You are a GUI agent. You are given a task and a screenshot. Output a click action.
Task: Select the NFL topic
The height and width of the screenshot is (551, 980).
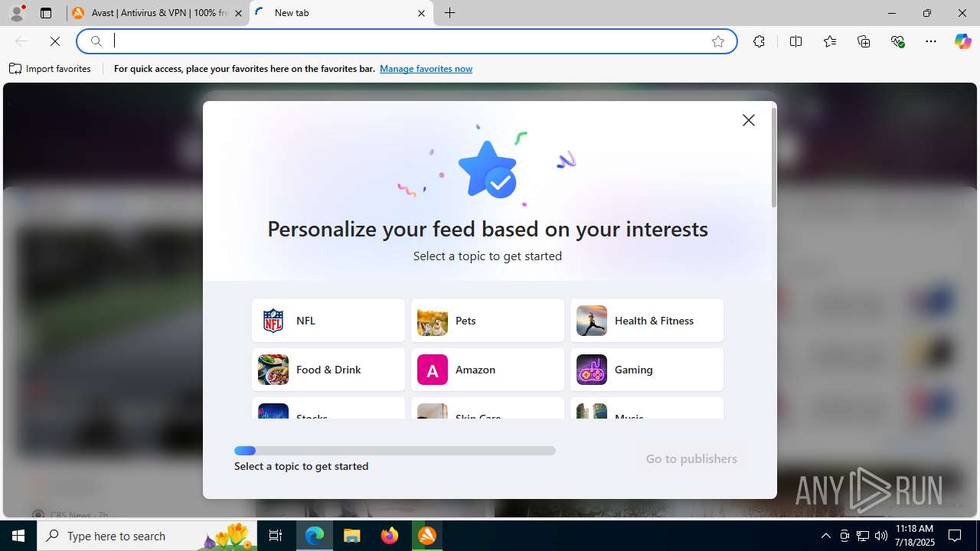pos(328,321)
